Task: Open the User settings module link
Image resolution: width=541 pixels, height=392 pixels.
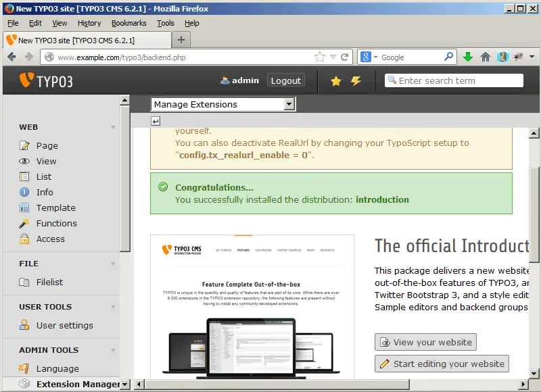Action: [x=64, y=326]
